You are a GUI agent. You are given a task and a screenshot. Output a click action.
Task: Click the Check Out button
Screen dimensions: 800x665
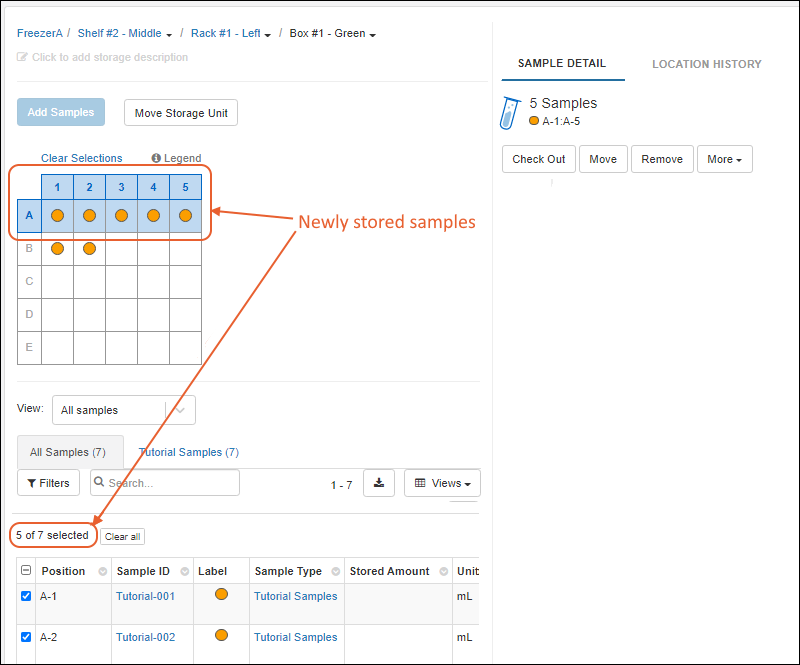click(538, 159)
